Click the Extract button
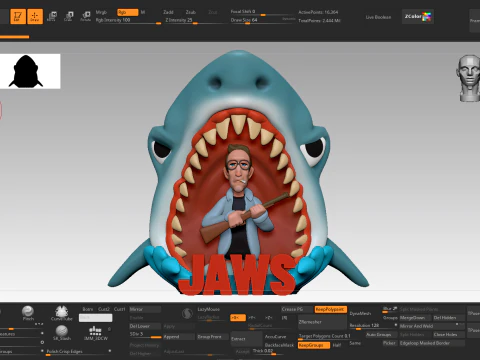Image resolution: width=480 pixels, height=360 pixels. pyautogui.click(x=247, y=339)
